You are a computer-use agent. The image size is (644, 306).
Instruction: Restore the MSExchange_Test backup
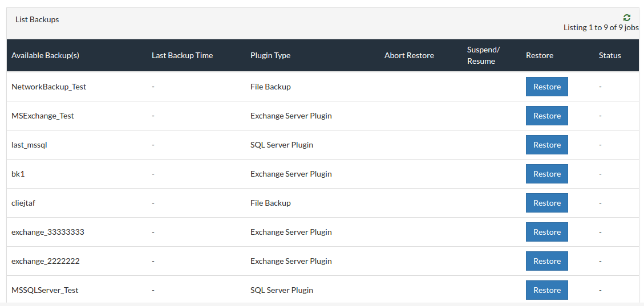tap(546, 116)
